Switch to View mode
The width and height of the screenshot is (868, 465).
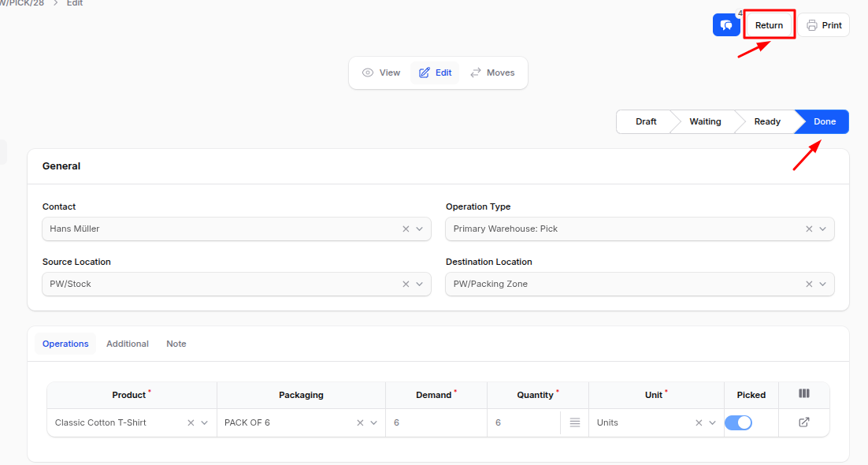point(381,73)
